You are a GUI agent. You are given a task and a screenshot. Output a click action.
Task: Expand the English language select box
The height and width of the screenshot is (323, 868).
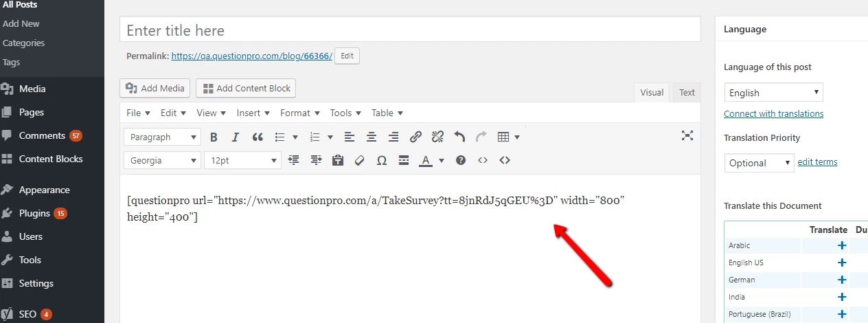[x=773, y=93]
